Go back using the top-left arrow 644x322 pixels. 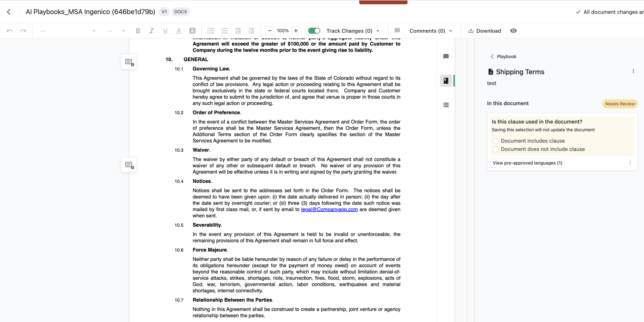9,12
